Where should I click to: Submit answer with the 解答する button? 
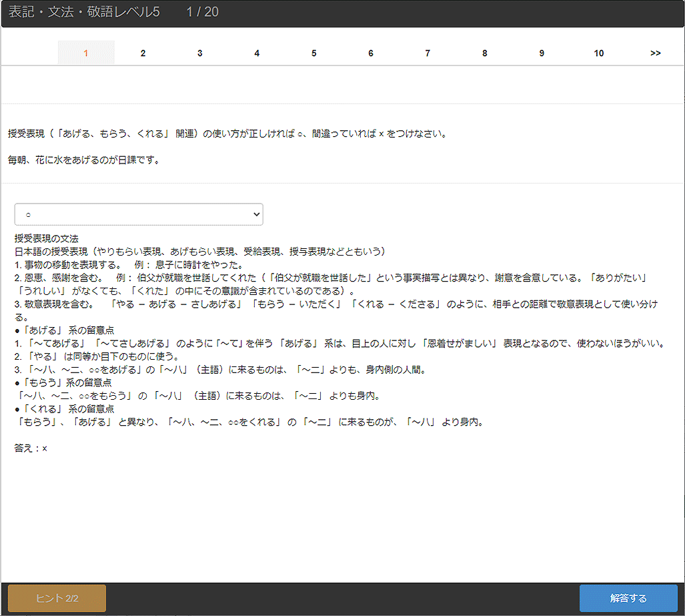pos(628,598)
